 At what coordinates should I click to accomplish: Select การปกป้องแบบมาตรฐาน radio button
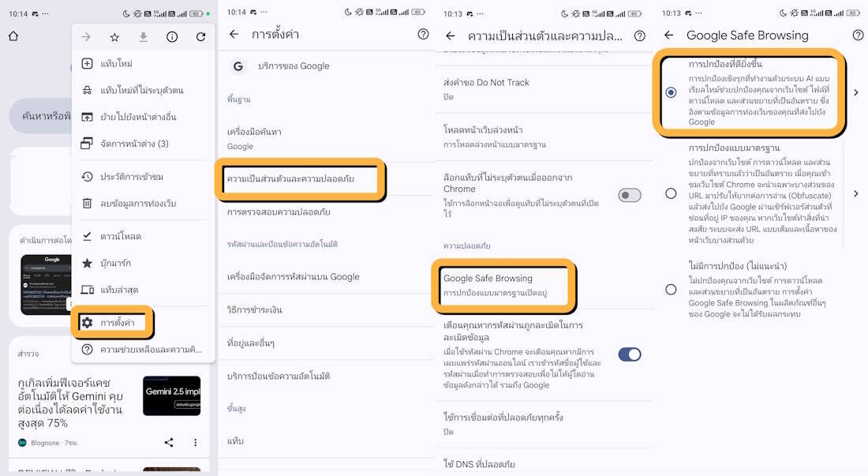[671, 193]
